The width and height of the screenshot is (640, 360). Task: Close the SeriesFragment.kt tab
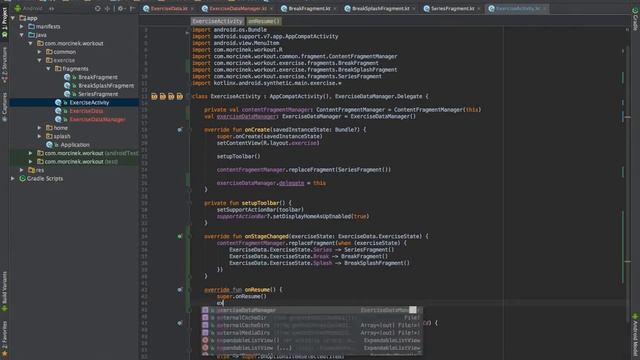(479, 9)
